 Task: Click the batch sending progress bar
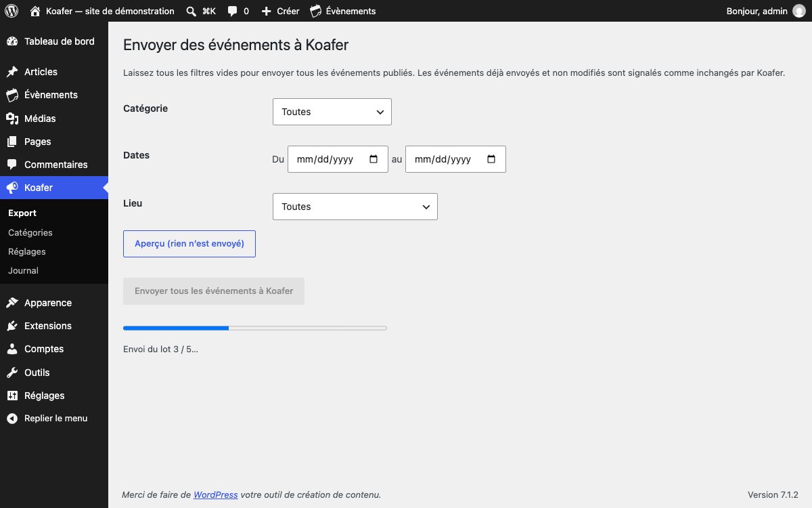(255, 328)
